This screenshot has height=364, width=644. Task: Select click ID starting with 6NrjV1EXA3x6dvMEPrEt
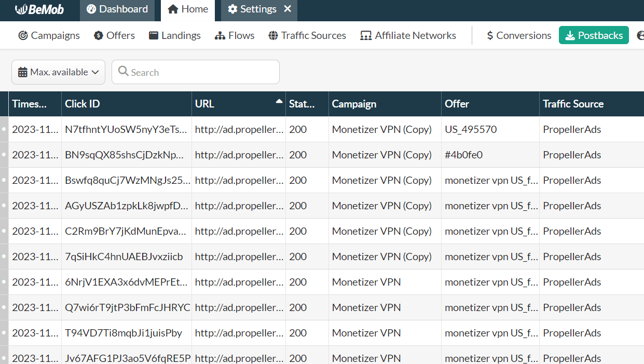coord(126,282)
